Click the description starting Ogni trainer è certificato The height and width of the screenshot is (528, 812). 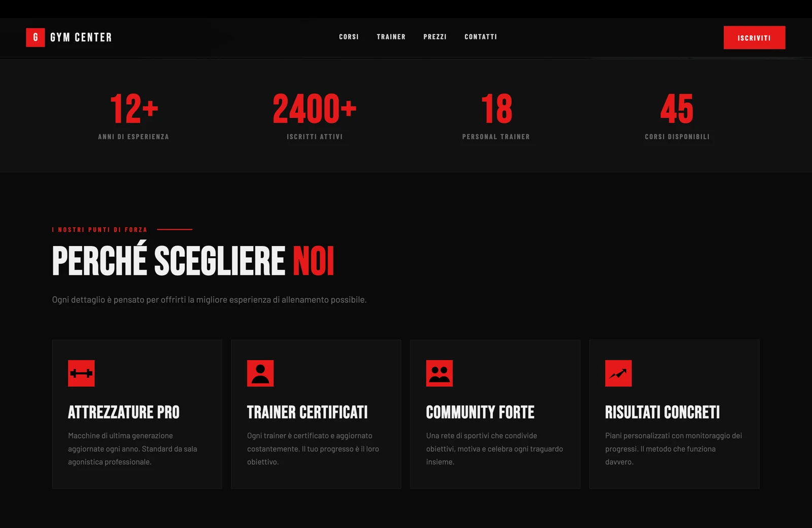313,449
